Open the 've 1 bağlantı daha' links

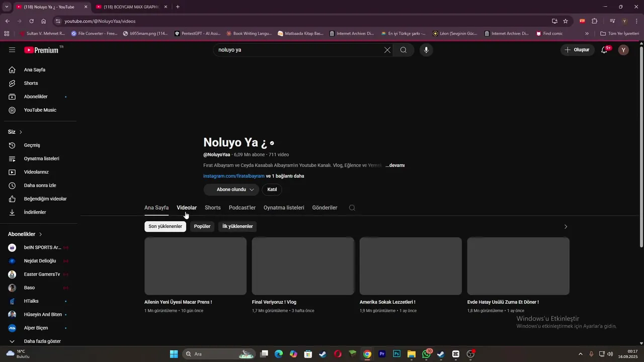point(285,176)
